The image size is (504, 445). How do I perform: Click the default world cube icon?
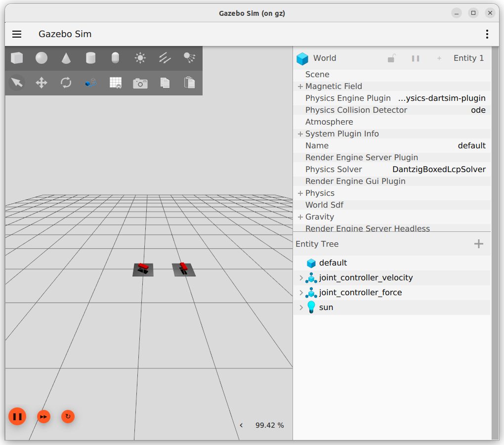pyautogui.click(x=311, y=263)
